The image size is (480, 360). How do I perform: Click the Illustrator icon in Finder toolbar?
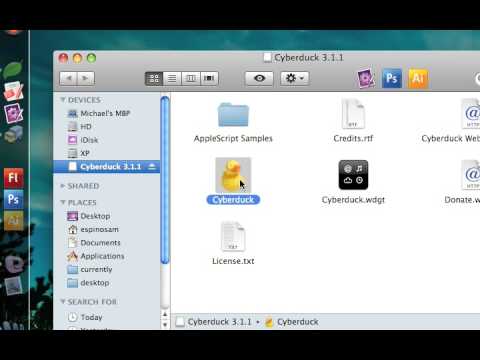coord(418,78)
